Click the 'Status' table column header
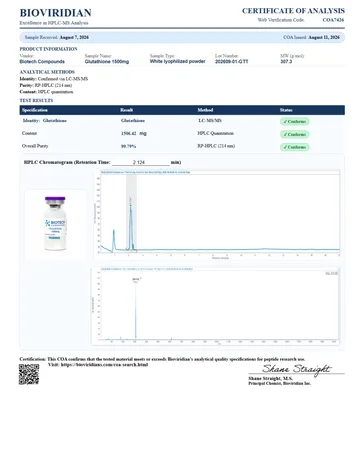360x466 pixels. click(x=286, y=110)
